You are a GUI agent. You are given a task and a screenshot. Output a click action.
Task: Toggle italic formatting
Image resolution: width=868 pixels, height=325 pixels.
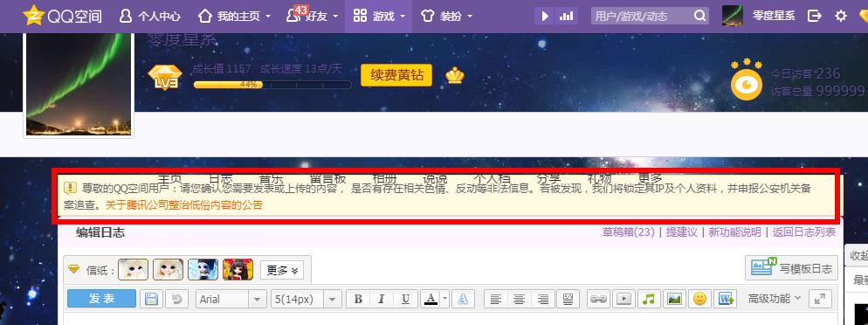click(382, 299)
